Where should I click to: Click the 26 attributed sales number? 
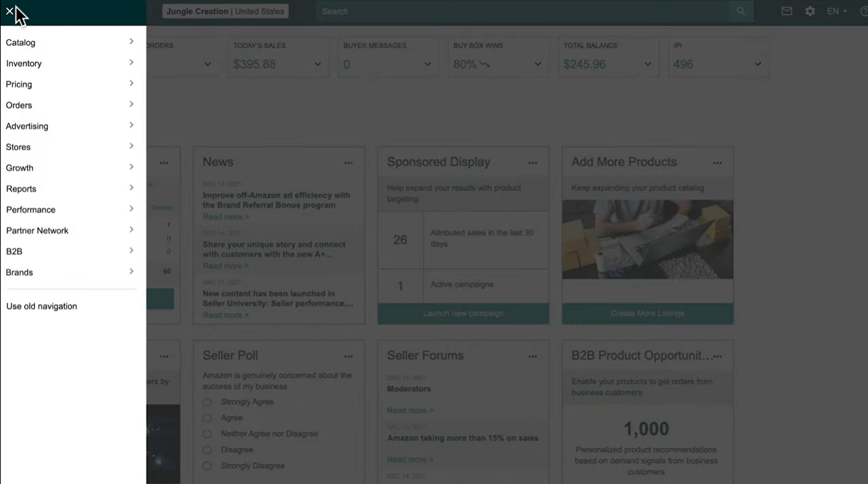coord(401,240)
